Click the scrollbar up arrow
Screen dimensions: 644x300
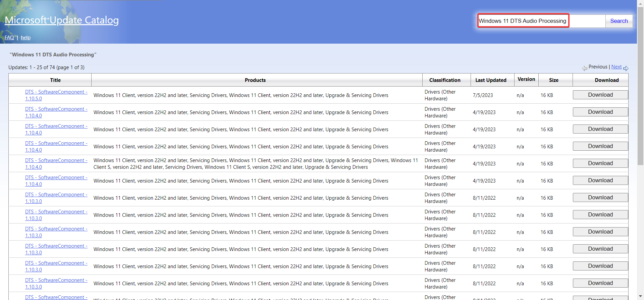(x=640, y=3)
